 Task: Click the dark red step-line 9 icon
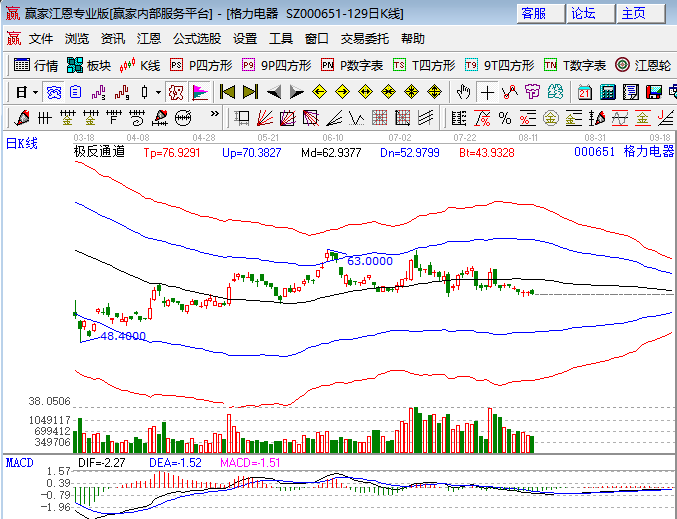click(x=122, y=92)
